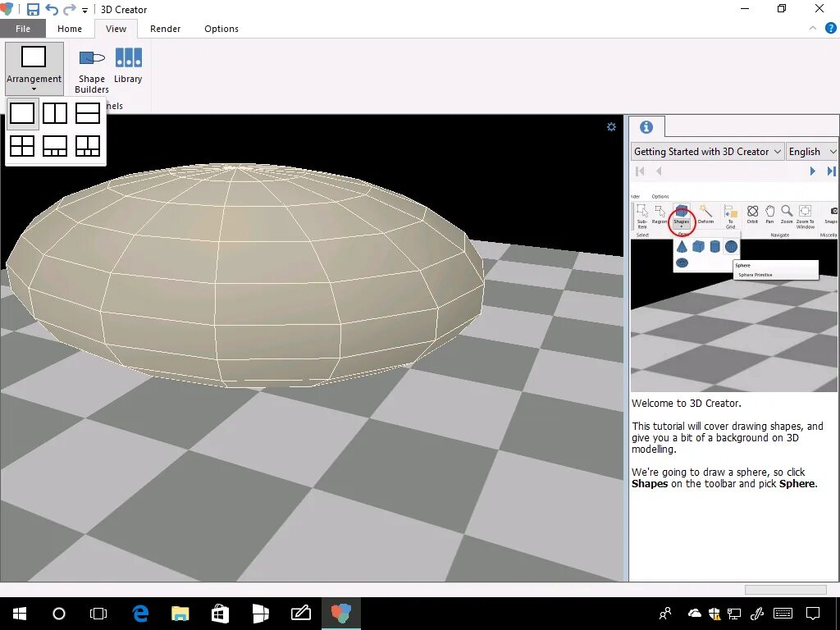Screen dimensions: 840x630
Task: Open the Shape Builders panel
Action: pos(92,71)
